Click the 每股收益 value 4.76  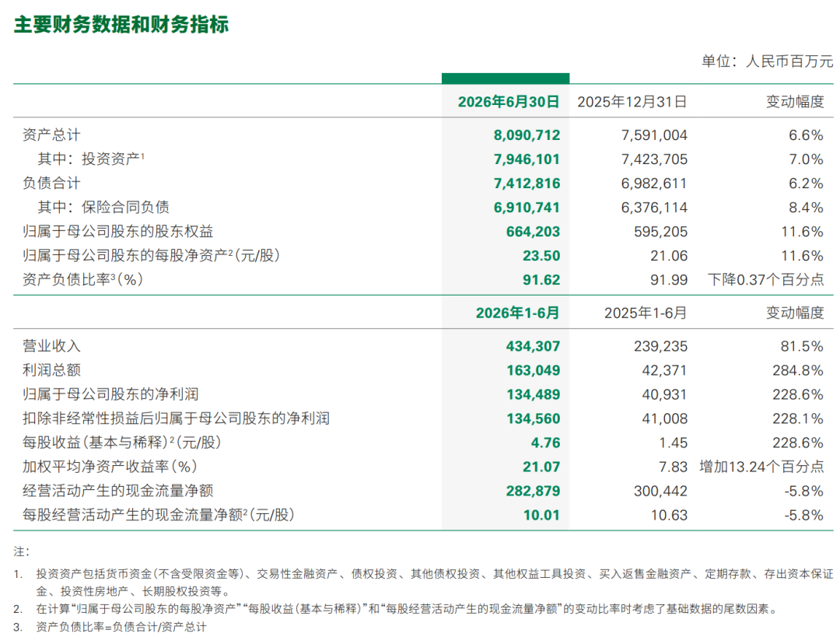pos(545,443)
